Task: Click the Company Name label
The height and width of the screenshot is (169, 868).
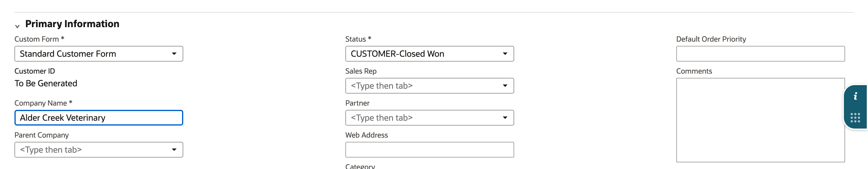Action: (x=43, y=103)
